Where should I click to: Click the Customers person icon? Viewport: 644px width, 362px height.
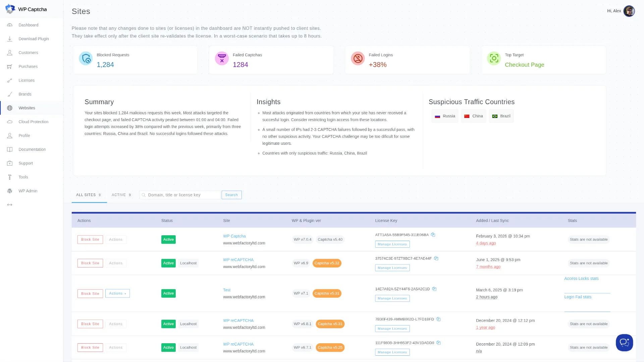10,53
